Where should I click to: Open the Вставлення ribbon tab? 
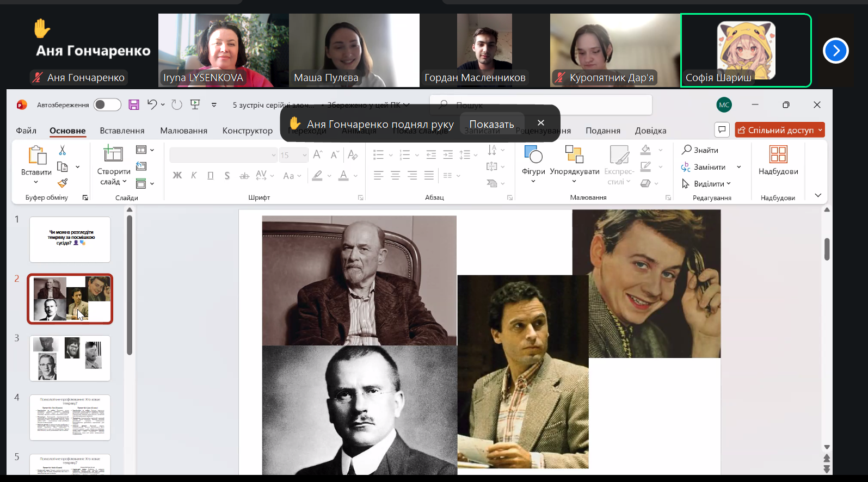coord(122,131)
